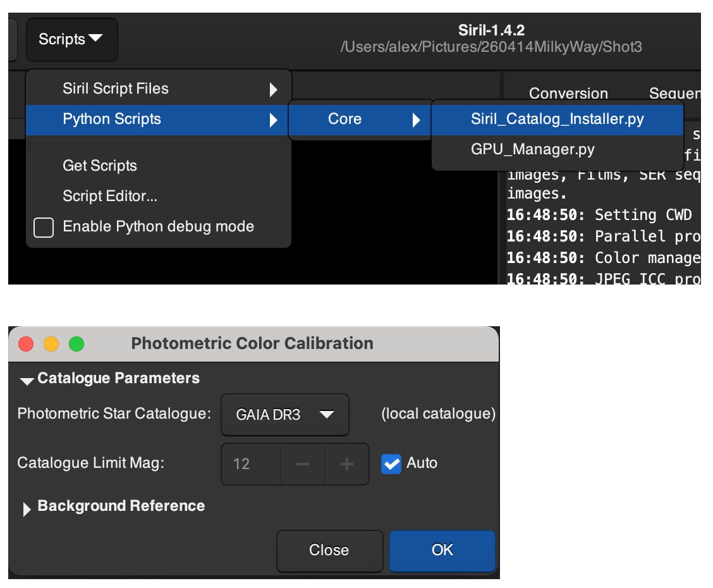Image resolution: width=713 pixels, height=588 pixels.
Task: Decrease Catalogue Limit Mag with minus button
Action: (x=303, y=464)
